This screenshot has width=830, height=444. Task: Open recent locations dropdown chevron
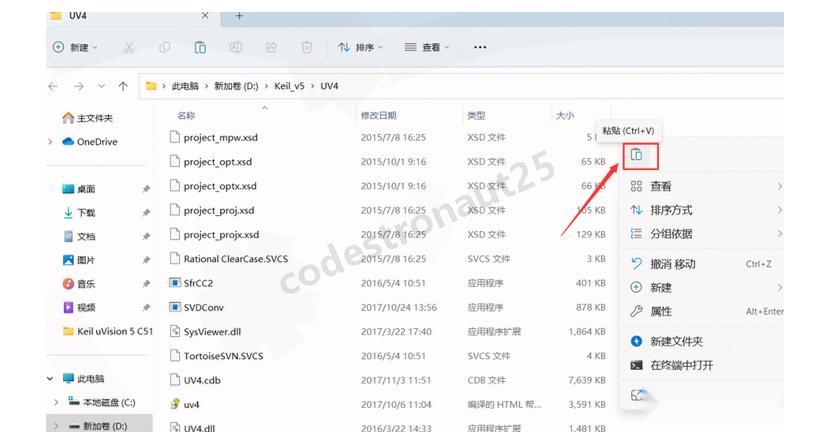tap(101, 86)
